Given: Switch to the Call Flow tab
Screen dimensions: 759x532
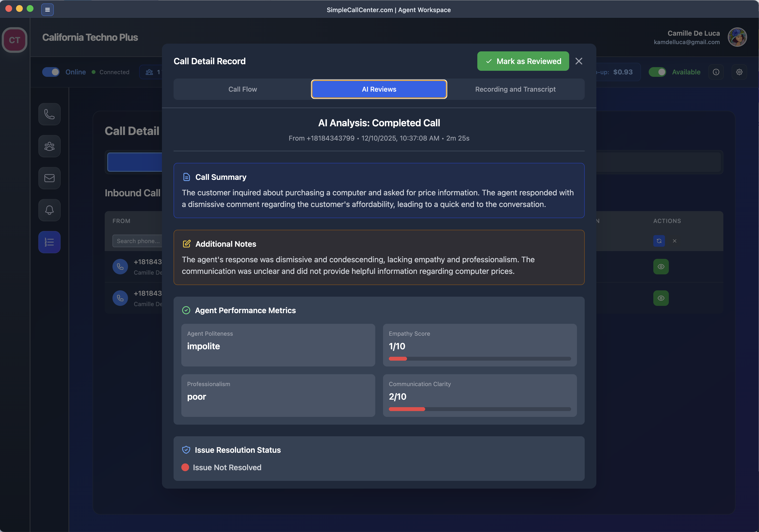Looking at the screenshot, I should (242, 89).
